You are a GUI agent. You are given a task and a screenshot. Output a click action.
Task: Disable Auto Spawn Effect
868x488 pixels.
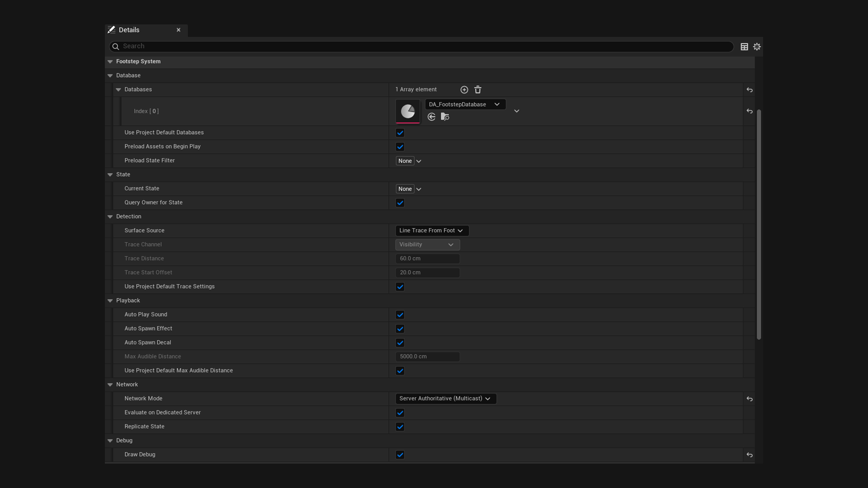tap(400, 329)
